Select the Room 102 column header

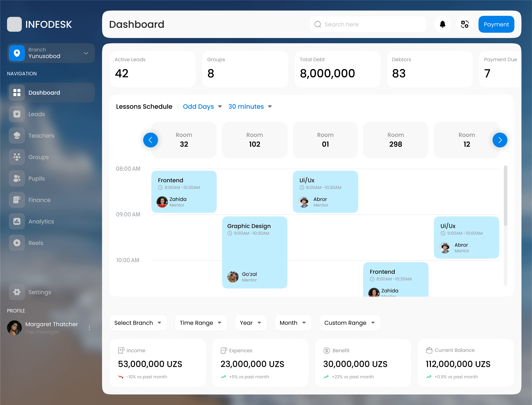(255, 140)
